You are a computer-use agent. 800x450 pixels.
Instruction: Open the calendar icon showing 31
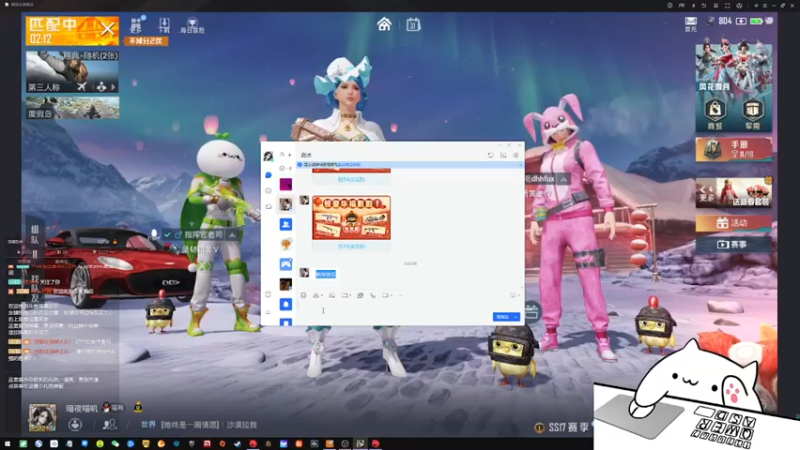pyautogui.click(x=413, y=24)
